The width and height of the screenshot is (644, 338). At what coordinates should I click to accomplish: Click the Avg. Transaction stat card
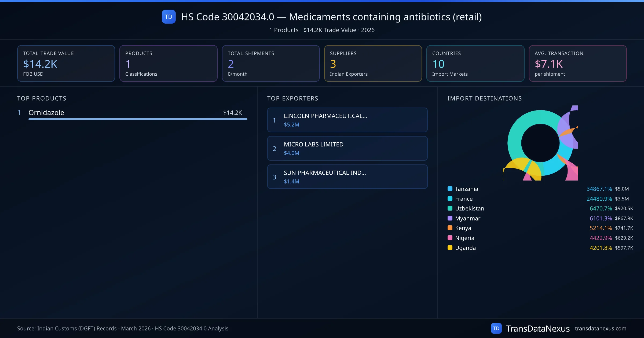tap(577, 63)
